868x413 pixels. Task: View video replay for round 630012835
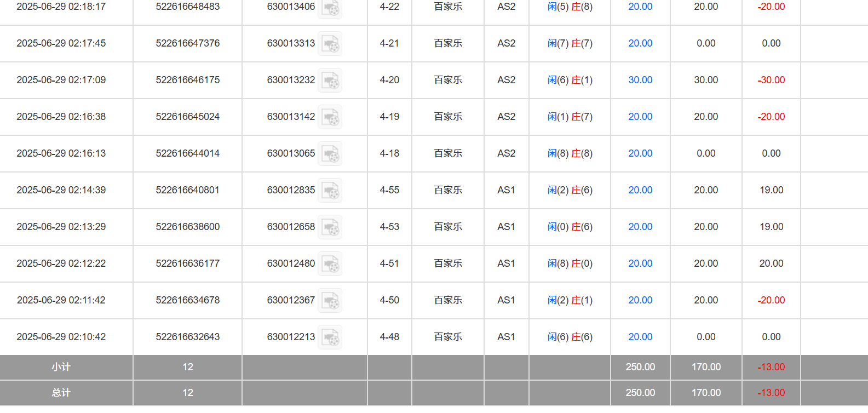pyautogui.click(x=330, y=191)
